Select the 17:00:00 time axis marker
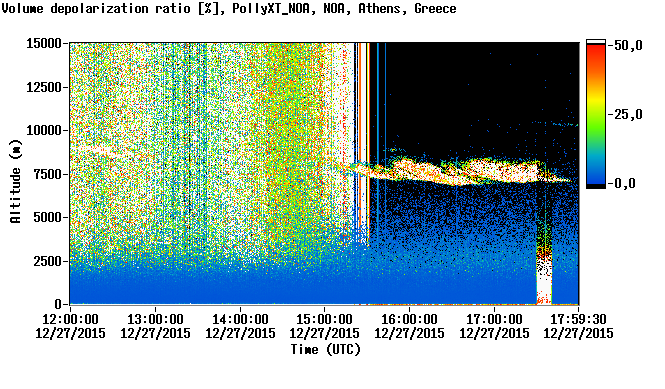Viewport: 665px width, 389px height. click(x=494, y=326)
